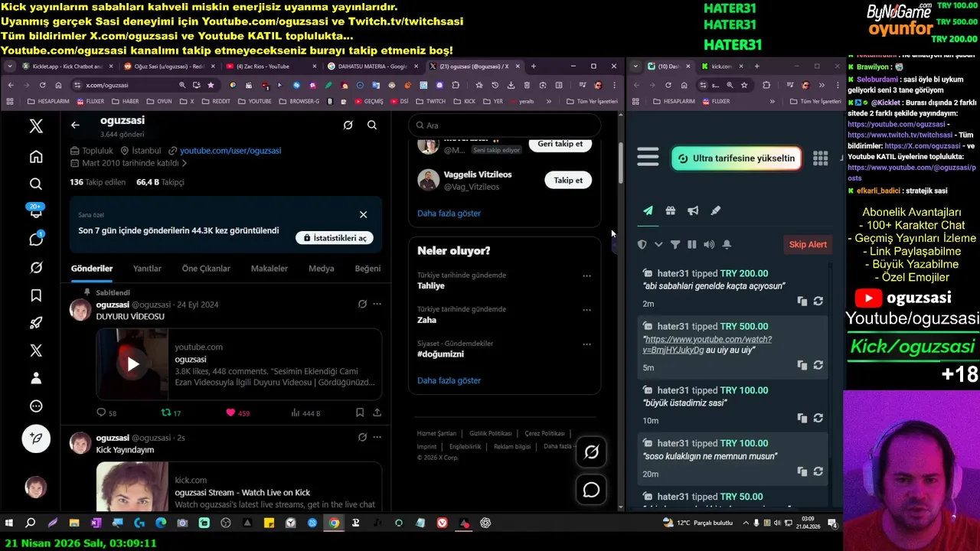Click 'Ultra tarifesine yükseltin' button
The image size is (980, 551).
(x=737, y=158)
